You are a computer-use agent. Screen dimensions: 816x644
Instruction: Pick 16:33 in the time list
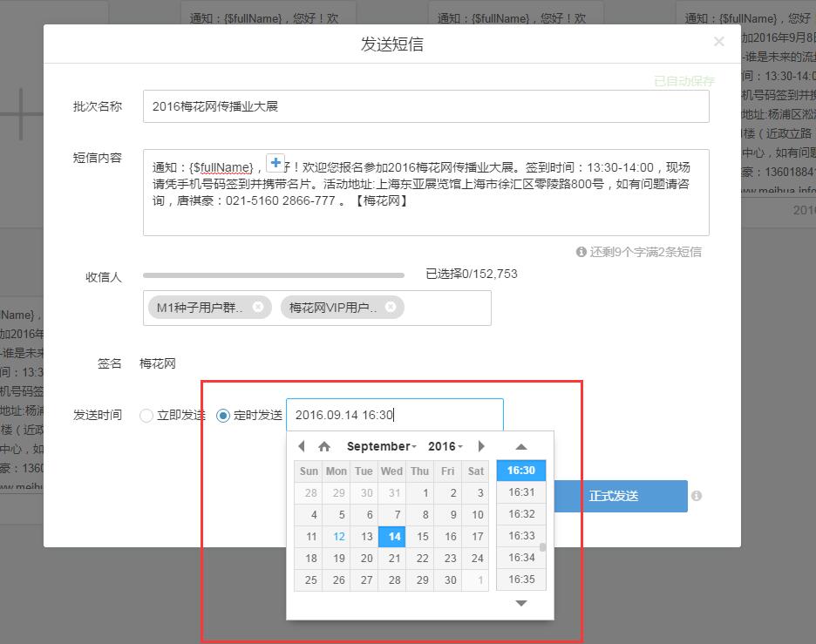click(x=521, y=536)
